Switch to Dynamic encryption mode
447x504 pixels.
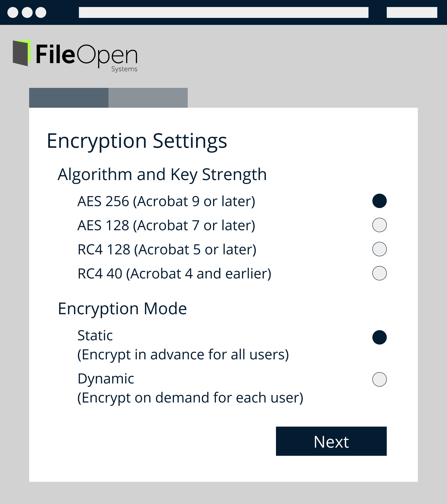click(x=379, y=379)
